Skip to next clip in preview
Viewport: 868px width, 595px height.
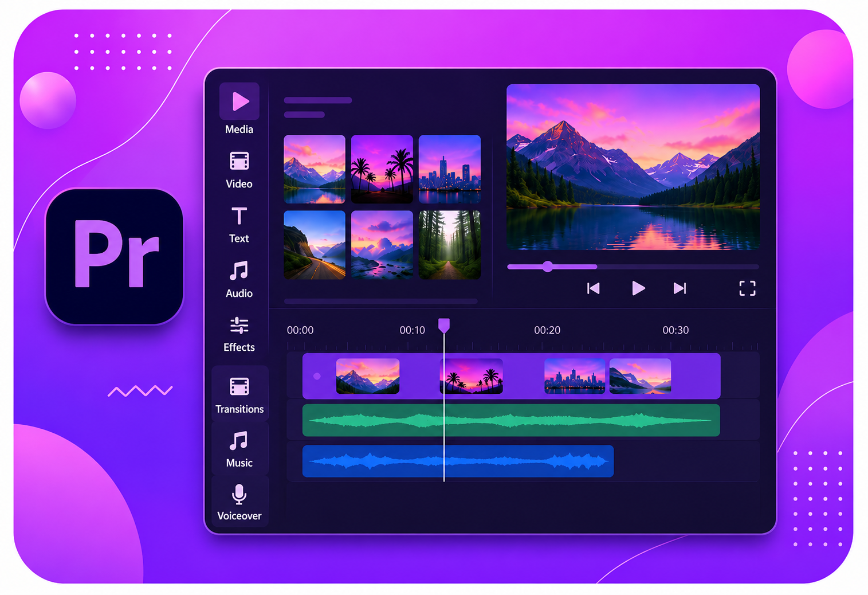click(x=680, y=288)
